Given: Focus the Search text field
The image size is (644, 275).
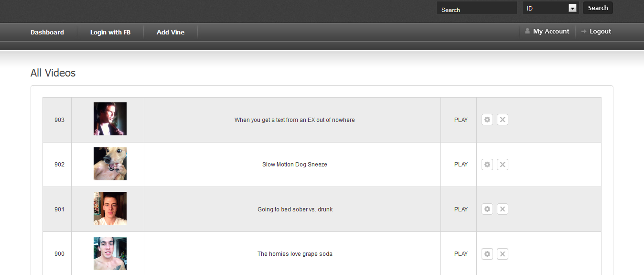Looking at the screenshot, I should [x=476, y=9].
